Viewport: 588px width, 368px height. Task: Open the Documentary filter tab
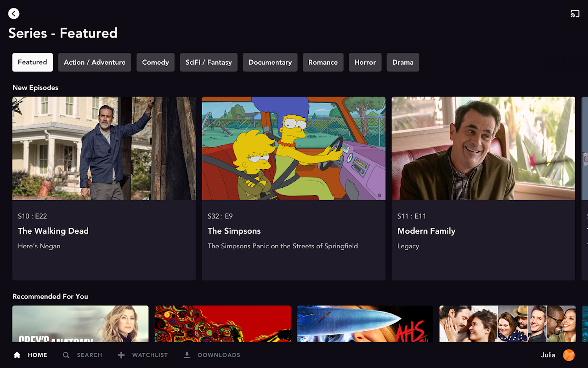270,62
